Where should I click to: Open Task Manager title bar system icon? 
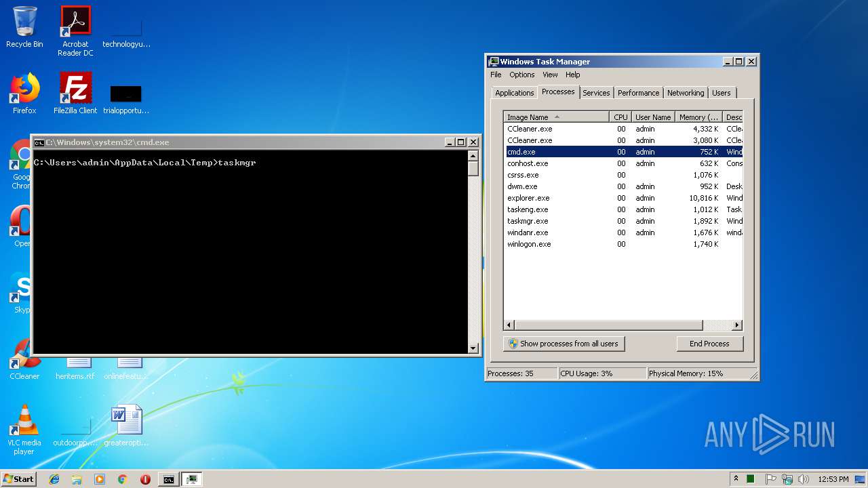(x=494, y=62)
